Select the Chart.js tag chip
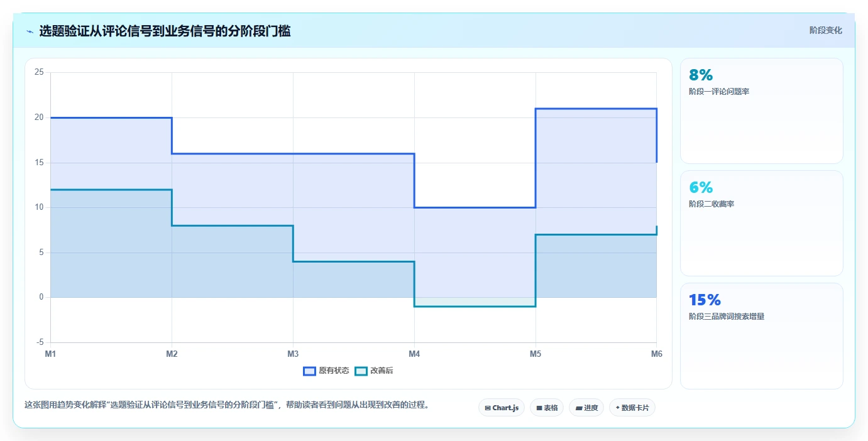The image size is (868, 441). coord(502,408)
